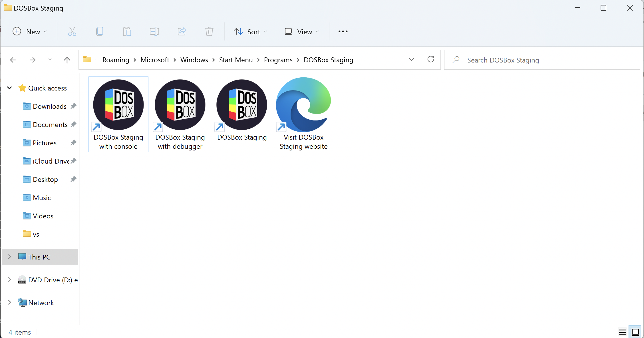The image size is (644, 338).
Task: Click the search magnifier icon
Action: point(456,60)
